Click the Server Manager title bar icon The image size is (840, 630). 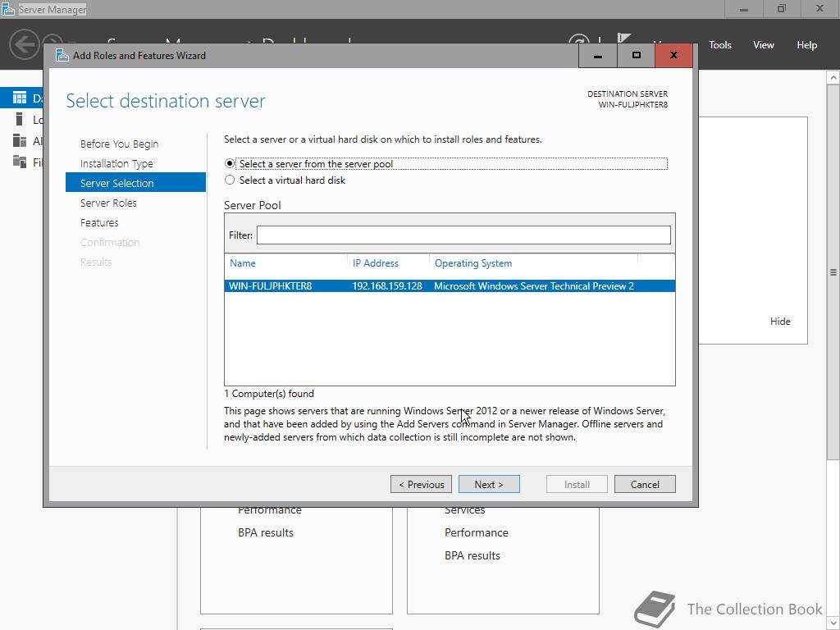coord(7,9)
